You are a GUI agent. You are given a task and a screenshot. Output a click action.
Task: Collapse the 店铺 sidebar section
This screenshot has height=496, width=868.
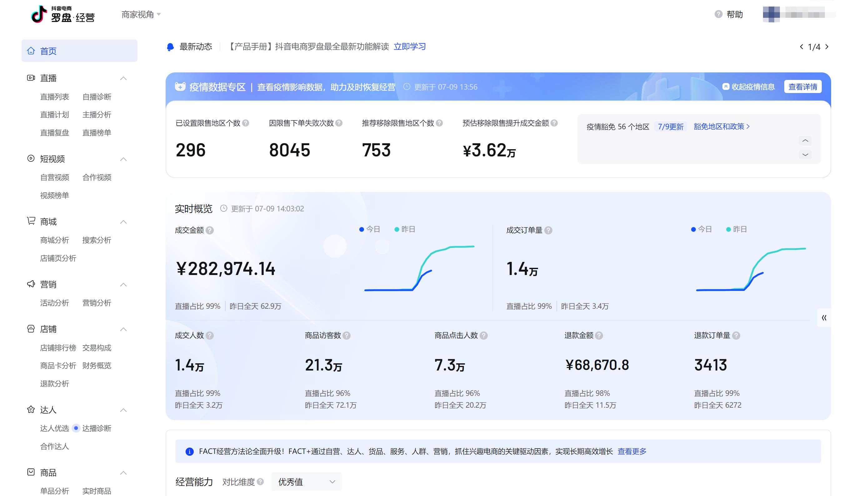coord(123,329)
